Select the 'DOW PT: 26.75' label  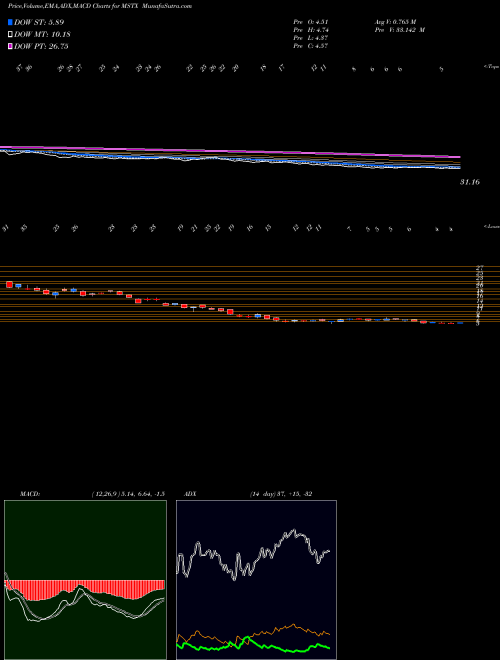coord(41,46)
